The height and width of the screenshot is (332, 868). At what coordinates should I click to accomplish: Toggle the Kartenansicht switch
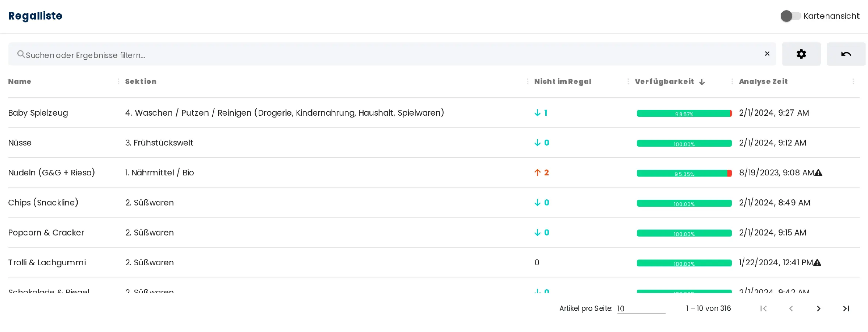[x=790, y=16]
